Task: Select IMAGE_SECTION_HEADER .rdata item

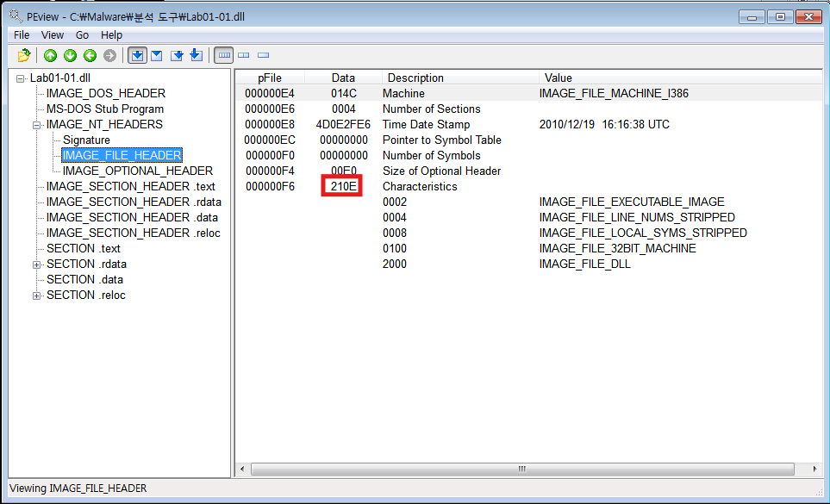Action: (x=134, y=202)
